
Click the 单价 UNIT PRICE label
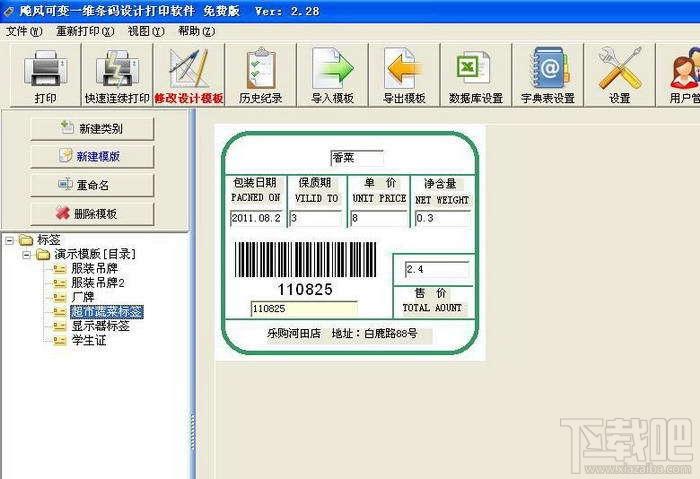click(379, 190)
